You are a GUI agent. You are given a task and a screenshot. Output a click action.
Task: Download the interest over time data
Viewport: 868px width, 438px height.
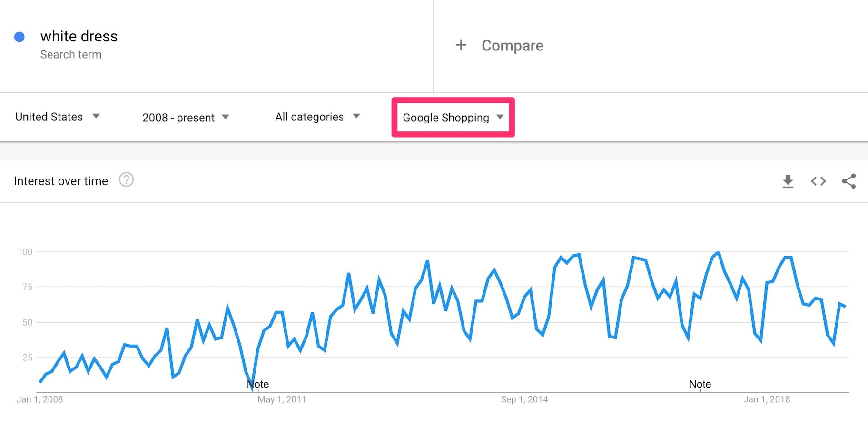coord(788,181)
